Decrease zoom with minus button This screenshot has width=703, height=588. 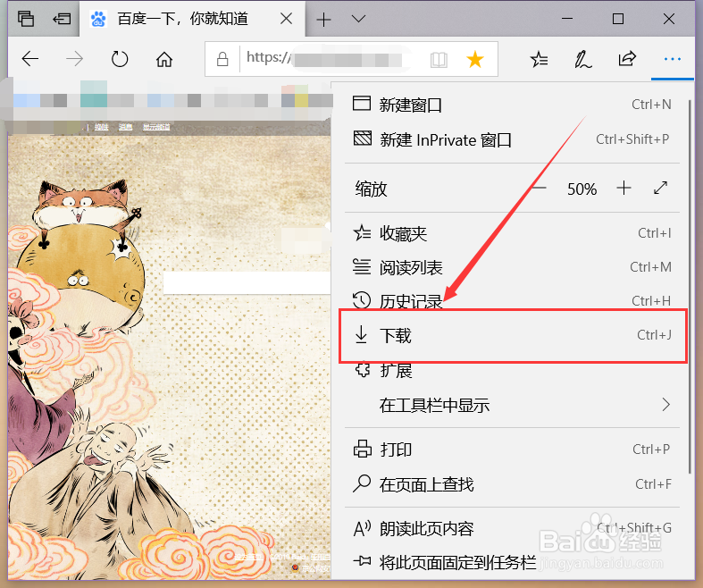click(539, 188)
